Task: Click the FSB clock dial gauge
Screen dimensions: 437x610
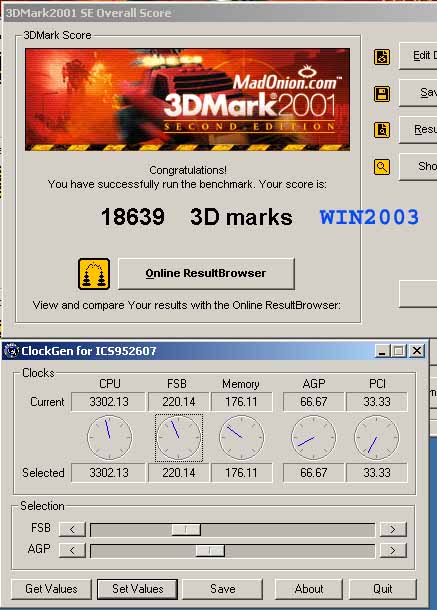Action: point(179,438)
